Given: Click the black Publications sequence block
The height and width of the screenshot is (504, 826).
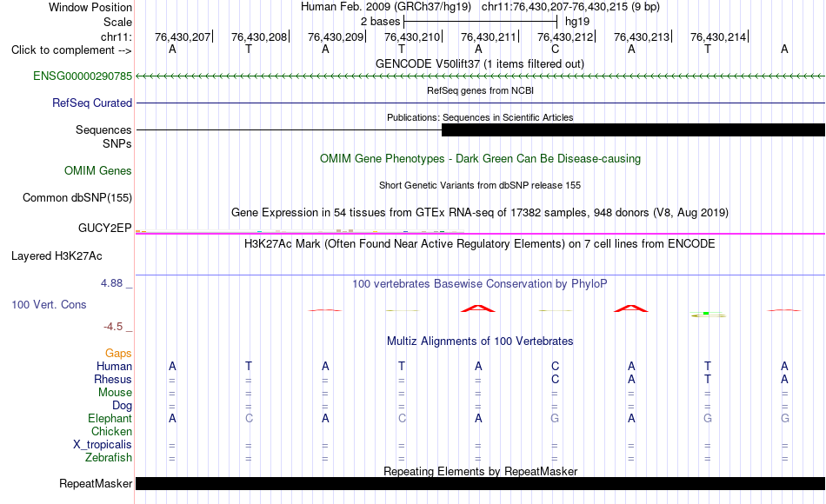Looking at the screenshot, I should click(633, 130).
